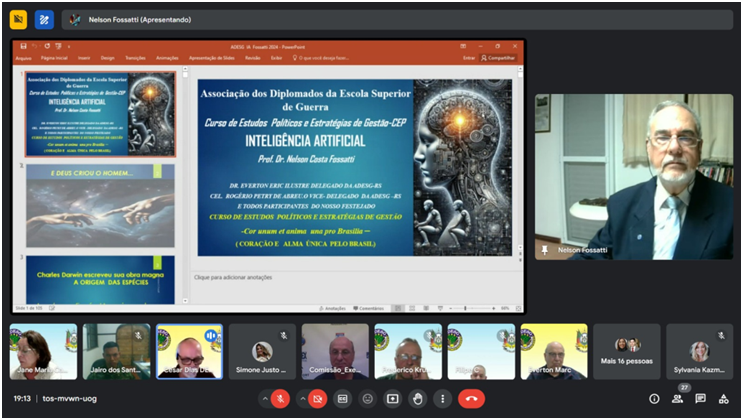Click the PowerPoint zoom slider
Image resolution: width=743 pixels, height=420 pixels.
(x=466, y=308)
